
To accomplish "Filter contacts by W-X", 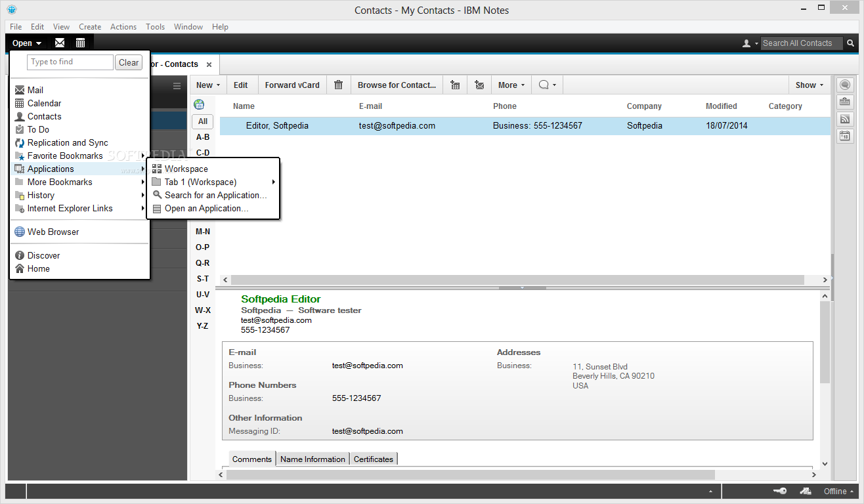I will tap(203, 310).
